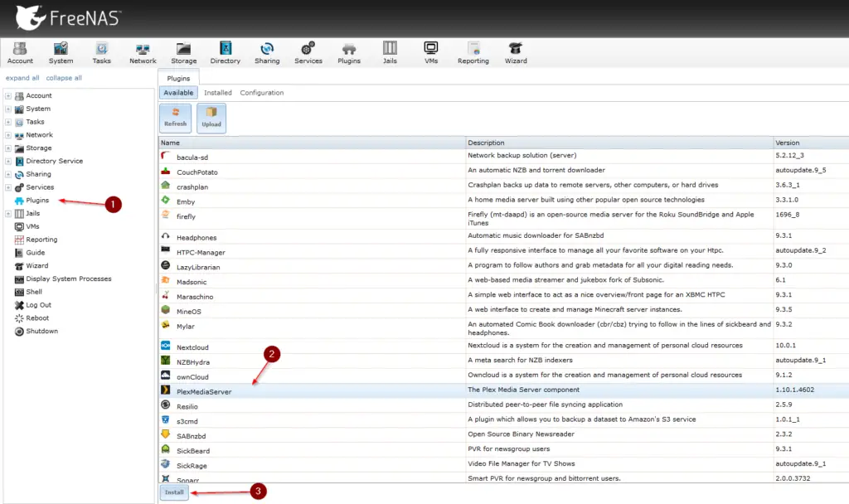This screenshot has width=849, height=504.
Task: Select the MineOS plugin icon
Action: [166, 310]
